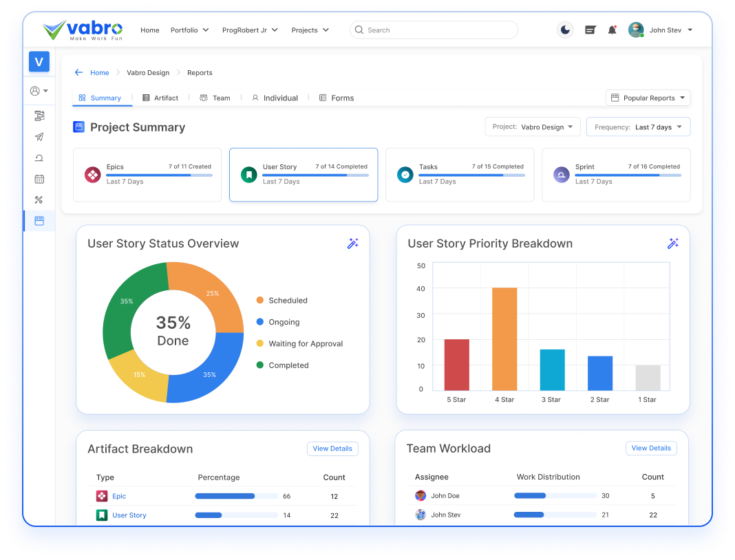Click the magic wand on Status Overview
The width and height of the screenshot is (735, 560).
pyautogui.click(x=352, y=244)
